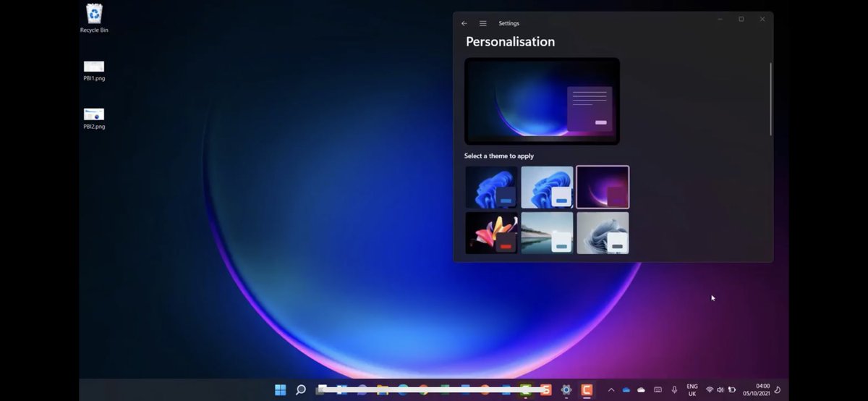The height and width of the screenshot is (401, 868).
Task: Close the Settings window
Action: point(762,20)
